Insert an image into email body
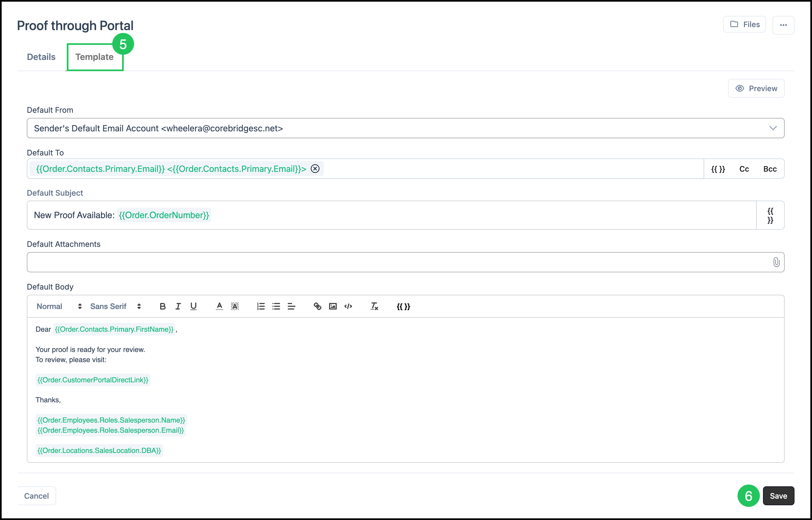812x520 pixels. pos(333,306)
